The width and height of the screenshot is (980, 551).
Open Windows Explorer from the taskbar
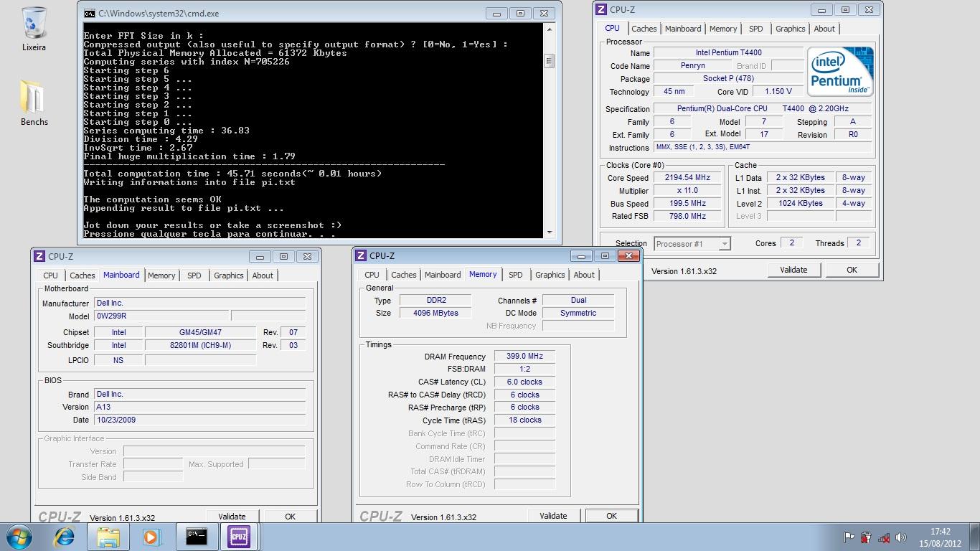[x=108, y=537]
